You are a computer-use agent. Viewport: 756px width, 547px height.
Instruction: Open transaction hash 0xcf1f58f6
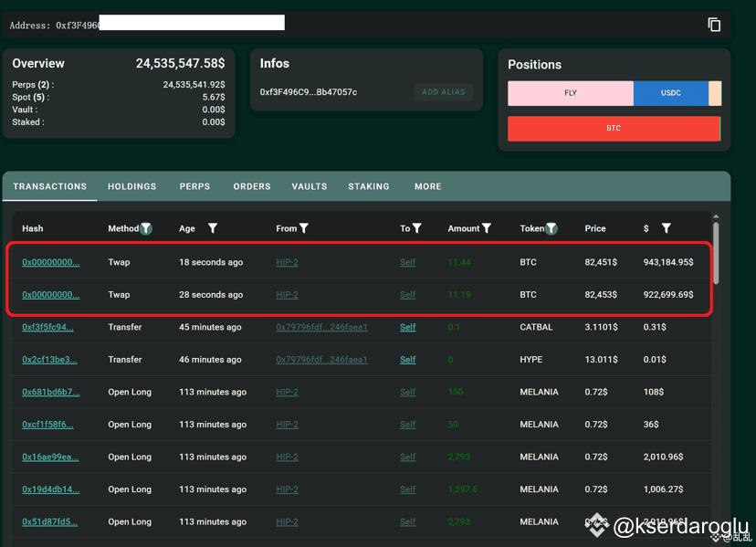[x=47, y=425]
